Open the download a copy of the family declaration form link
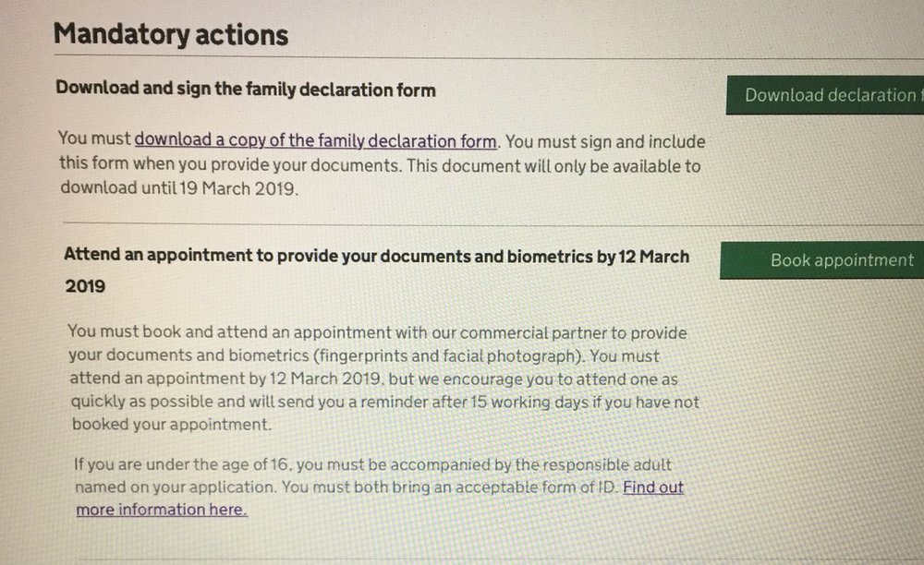This screenshot has height=565, width=924. click(x=316, y=141)
